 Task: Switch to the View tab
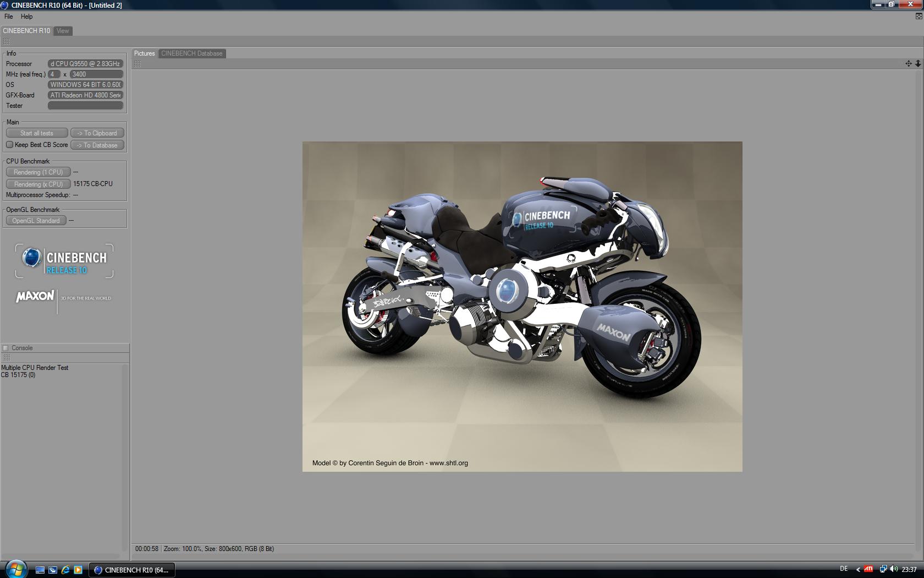coord(63,31)
